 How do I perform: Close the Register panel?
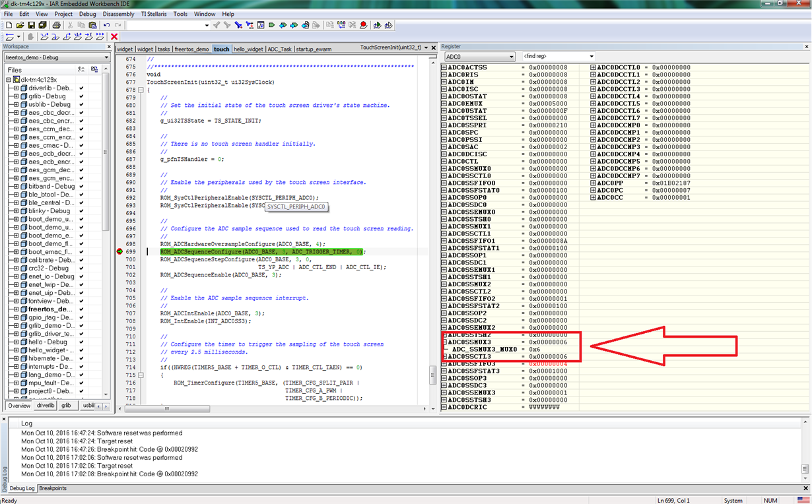click(806, 47)
